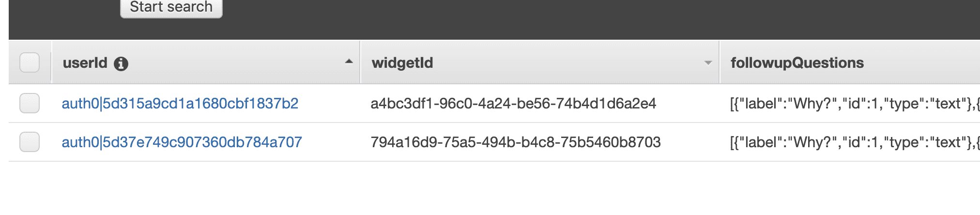This screenshot has width=980, height=215.
Task: Click divider between userId and widgetId headers
Action: (360, 63)
